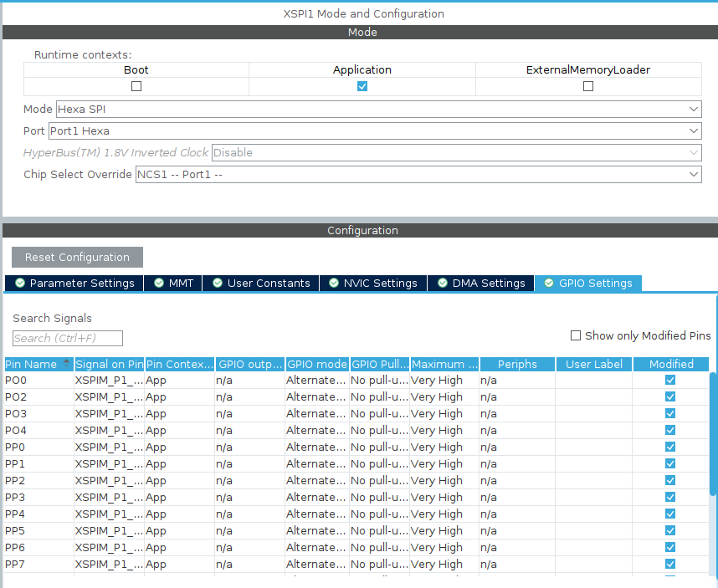Sort table by Signal on Pin column

tap(109, 364)
